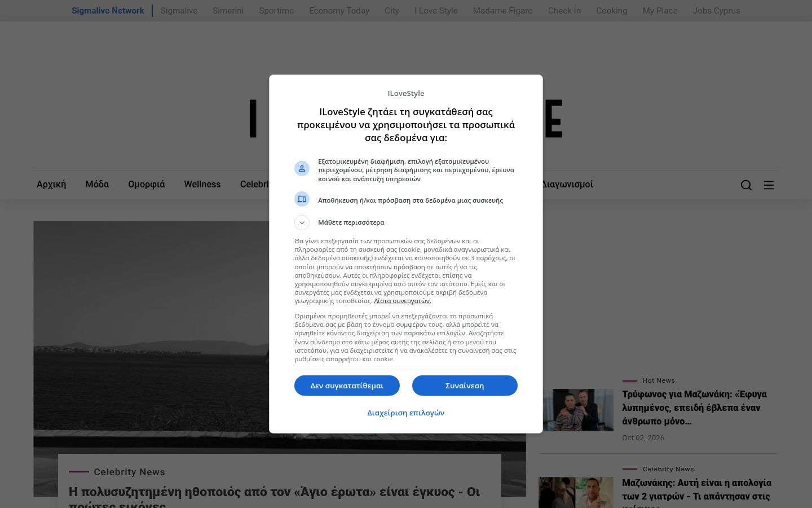Open the hamburger menu icon
812x508 pixels.
click(769, 185)
